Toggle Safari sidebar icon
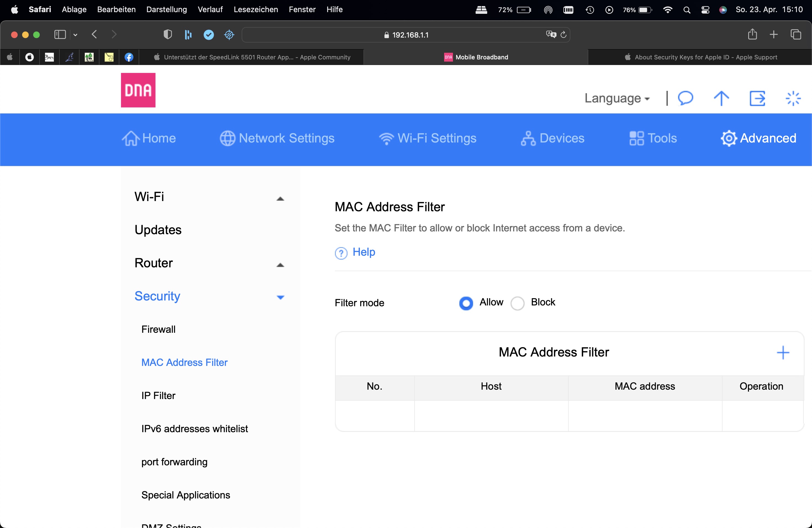 [60, 35]
